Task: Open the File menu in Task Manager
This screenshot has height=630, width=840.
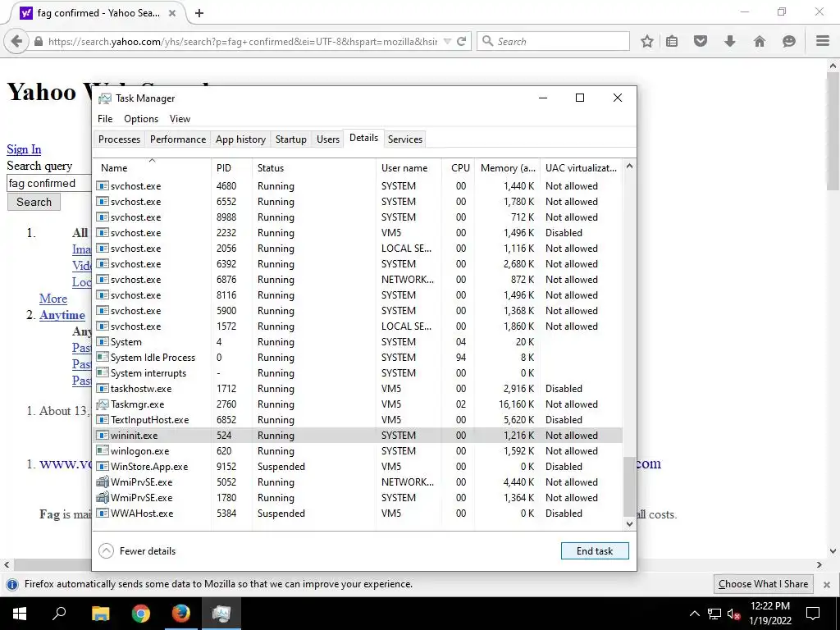Action: (x=105, y=118)
